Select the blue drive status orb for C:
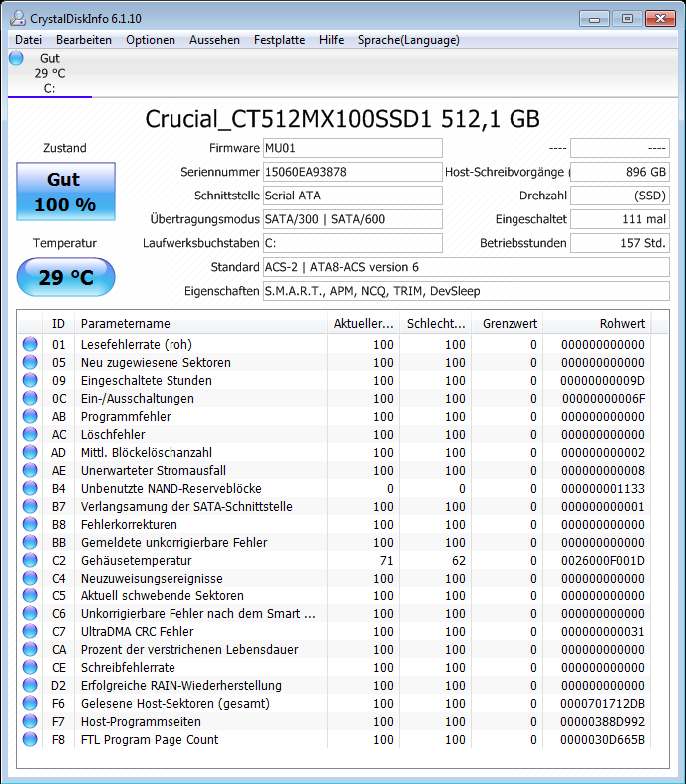Viewport: 686px width, 784px height. [x=16, y=58]
